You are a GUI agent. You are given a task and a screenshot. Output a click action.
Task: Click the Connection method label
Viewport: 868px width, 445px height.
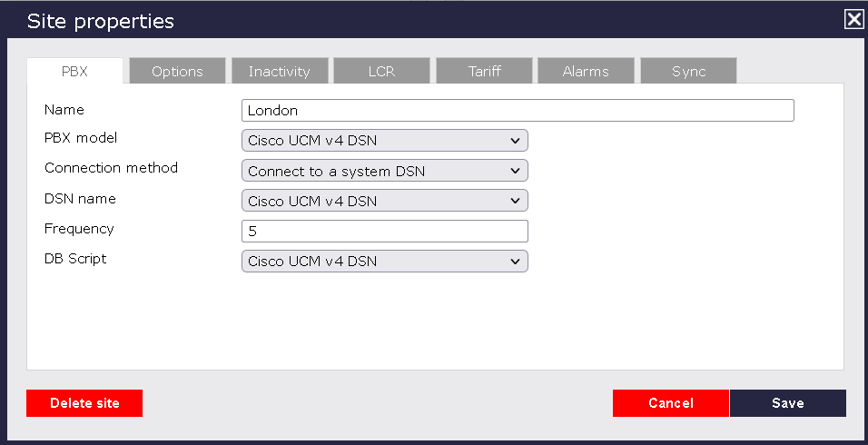pyautogui.click(x=111, y=168)
